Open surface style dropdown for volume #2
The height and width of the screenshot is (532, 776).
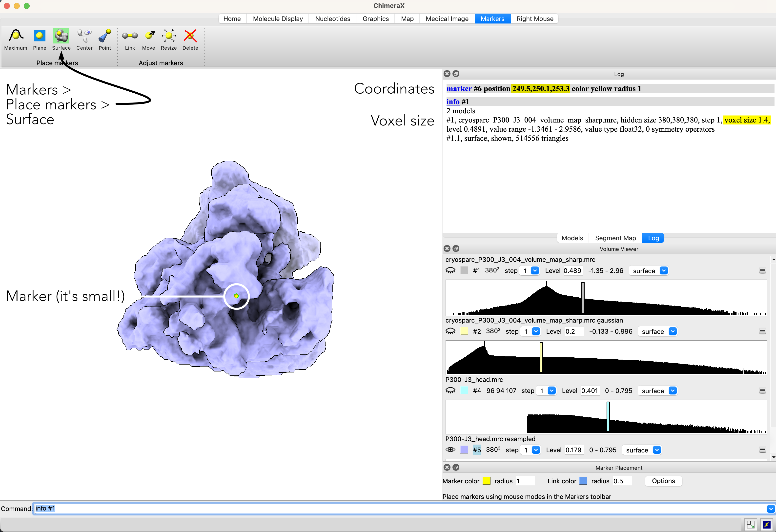point(673,331)
